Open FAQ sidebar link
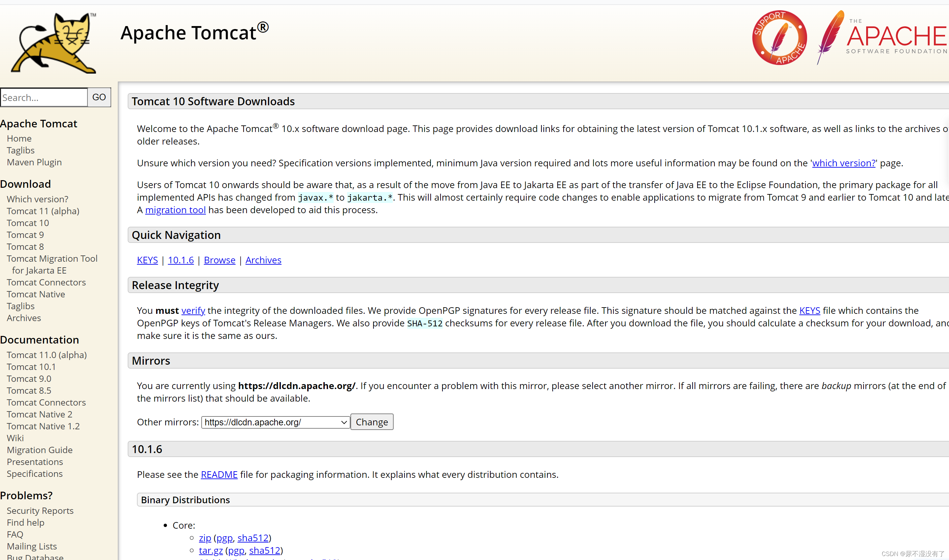This screenshot has width=949, height=560. pos(15,535)
